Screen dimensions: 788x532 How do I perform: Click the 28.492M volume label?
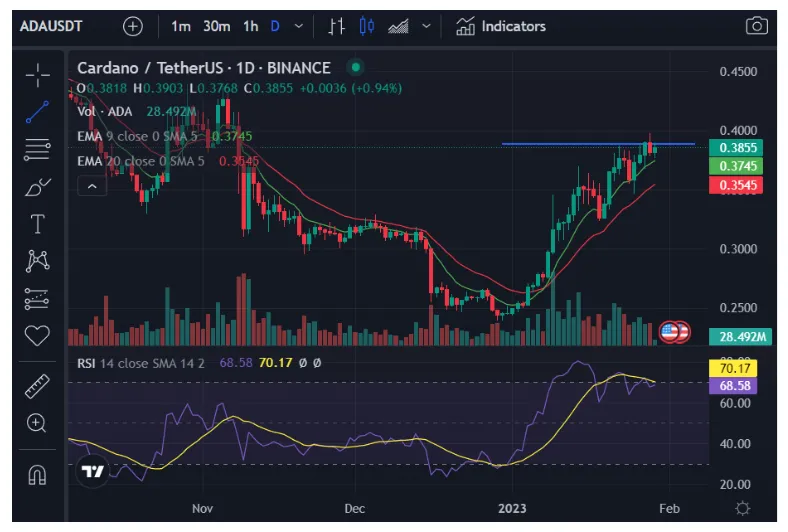pos(740,337)
